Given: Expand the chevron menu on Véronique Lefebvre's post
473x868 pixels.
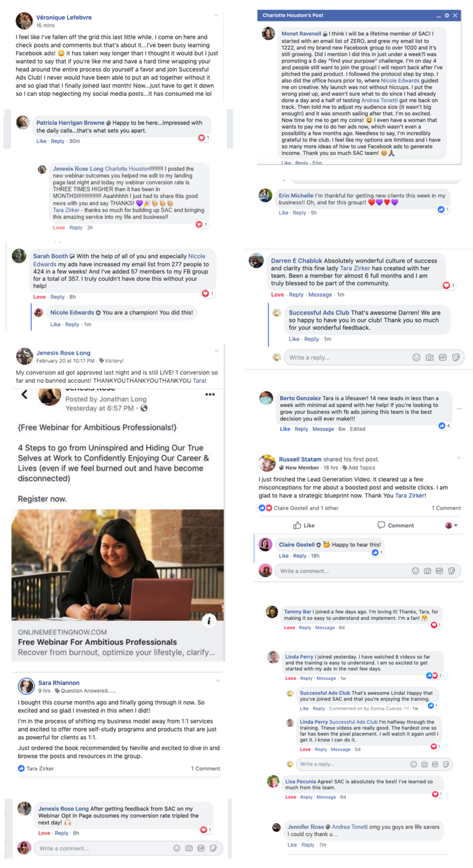Looking at the screenshot, I should [216, 15].
